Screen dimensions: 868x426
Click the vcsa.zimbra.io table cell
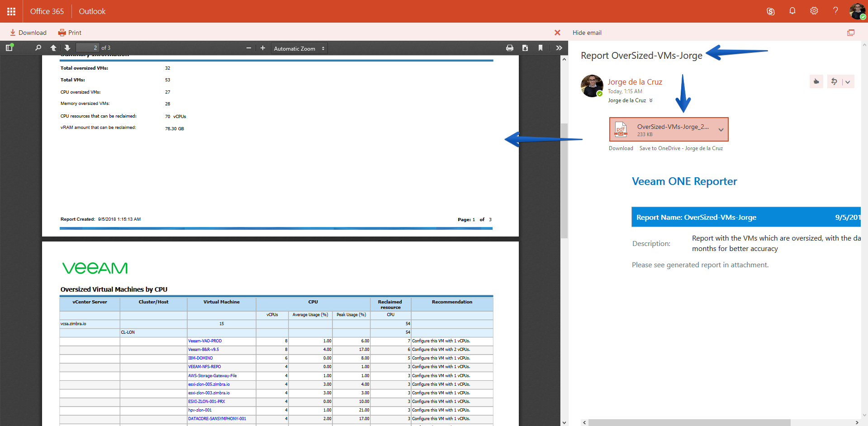pyautogui.click(x=90, y=324)
